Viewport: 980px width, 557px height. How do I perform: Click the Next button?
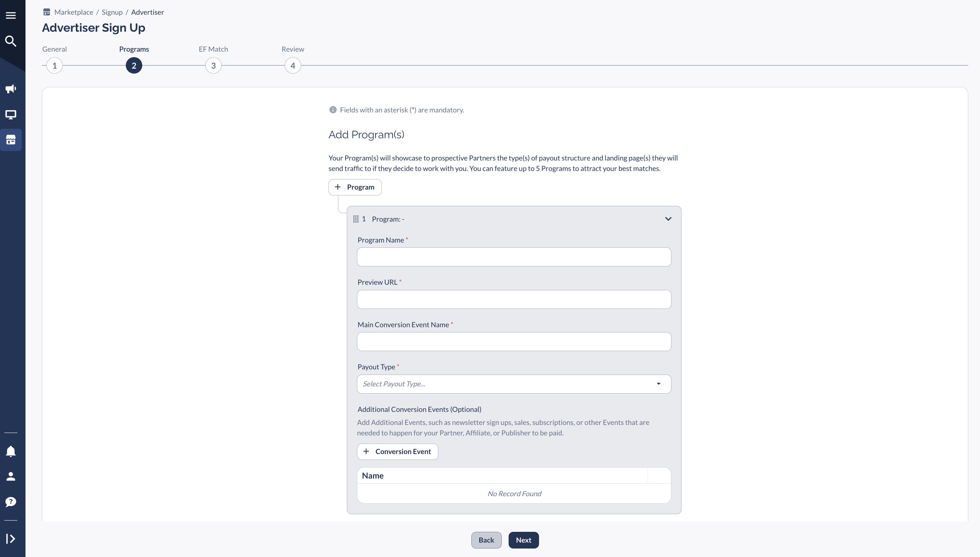pyautogui.click(x=523, y=540)
